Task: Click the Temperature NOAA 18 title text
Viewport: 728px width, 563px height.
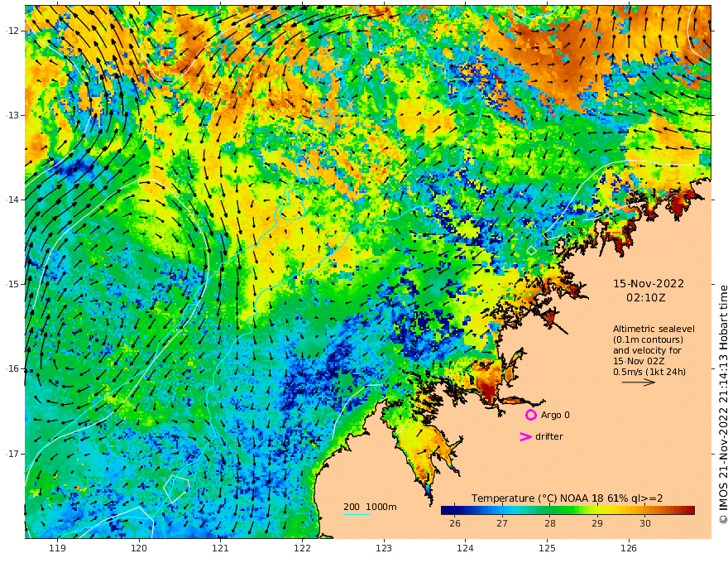Action: pos(567,498)
